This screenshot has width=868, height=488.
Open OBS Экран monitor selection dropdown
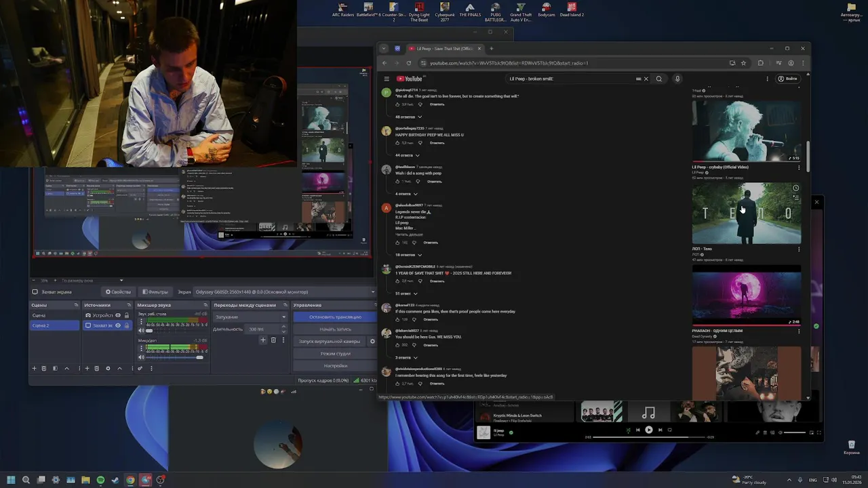[x=285, y=292]
